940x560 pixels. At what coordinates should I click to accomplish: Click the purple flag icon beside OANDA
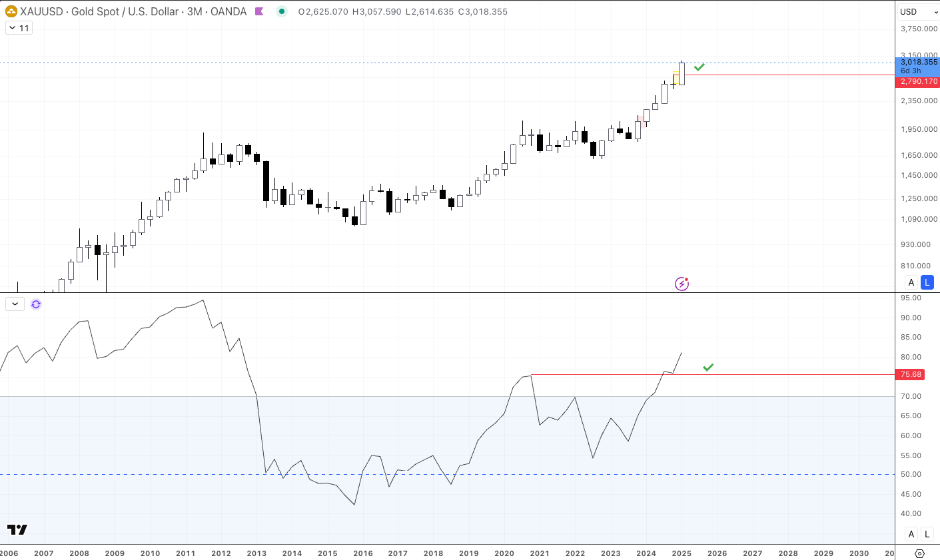[259, 11]
